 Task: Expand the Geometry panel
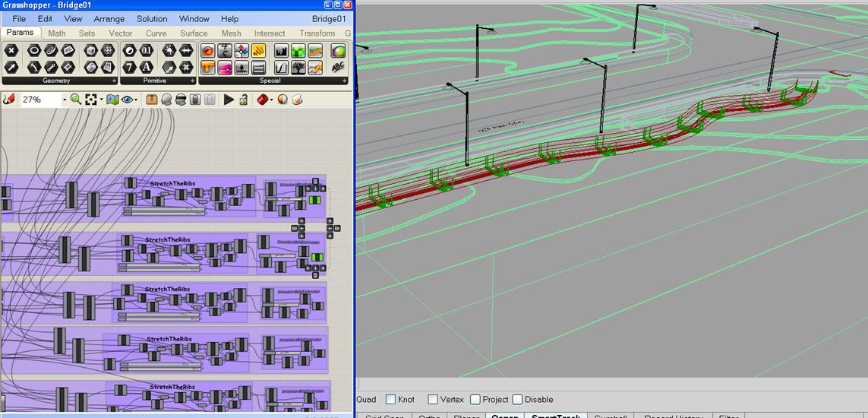pos(114,81)
